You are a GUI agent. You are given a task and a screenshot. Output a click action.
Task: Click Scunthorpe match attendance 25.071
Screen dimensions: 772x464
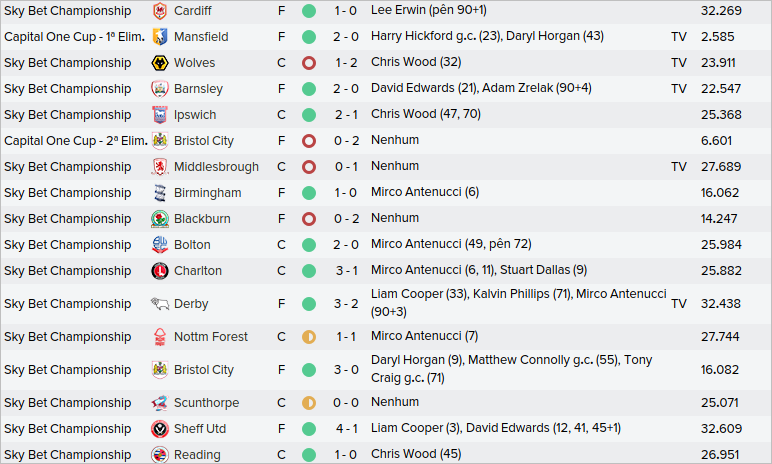pos(720,403)
